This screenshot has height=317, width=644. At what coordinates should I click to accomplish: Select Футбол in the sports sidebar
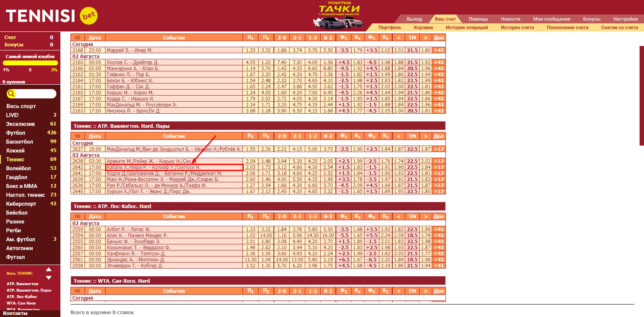[x=16, y=133]
